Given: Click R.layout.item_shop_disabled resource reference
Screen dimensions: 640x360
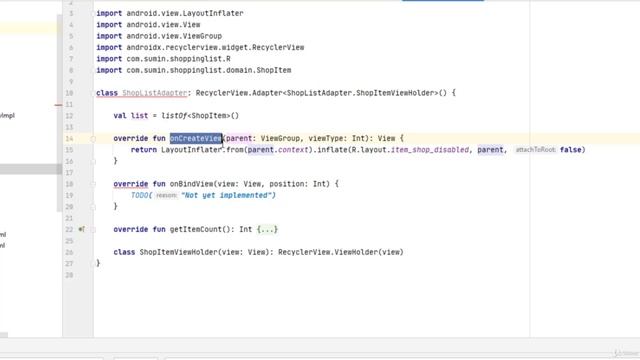Looking at the screenshot, I should point(409,150).
